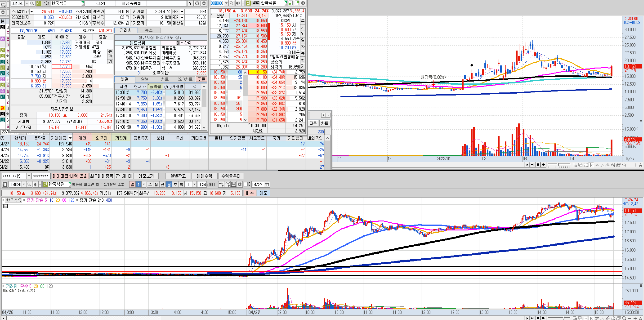644x320 pixels.
Task: Click the plus zoom-in icon under the daily chart
Action: click(635, 165)
